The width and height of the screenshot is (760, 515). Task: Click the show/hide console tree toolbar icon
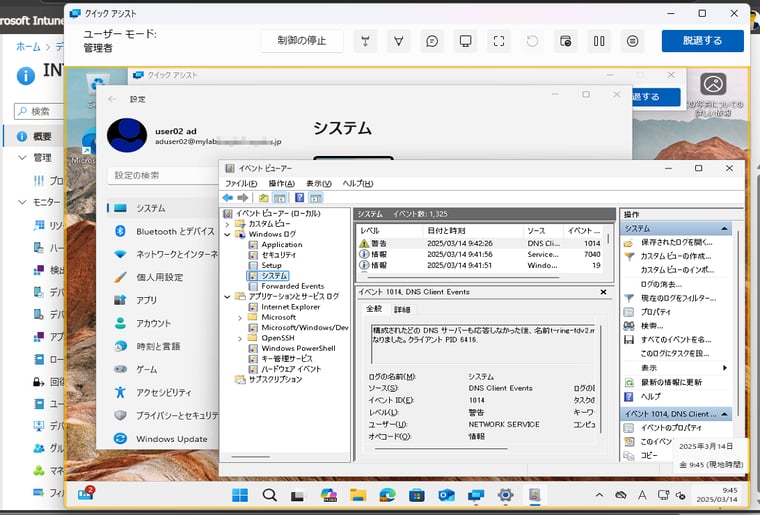point(279,198)
